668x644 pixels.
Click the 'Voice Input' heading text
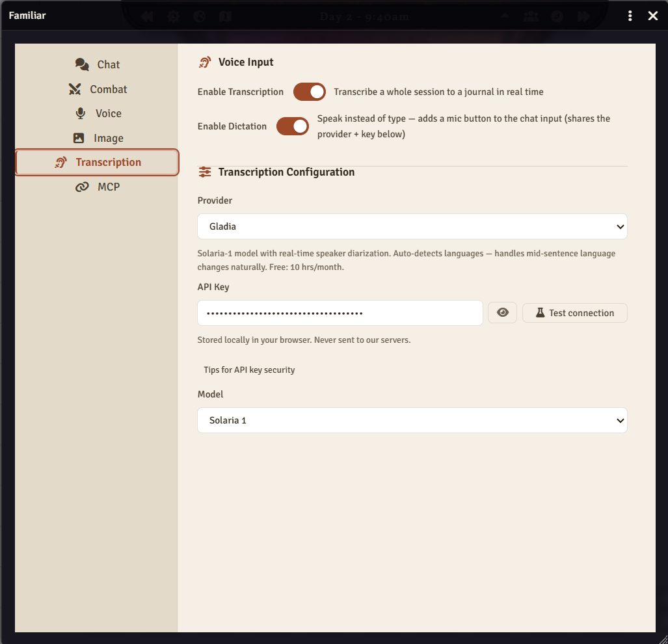click(x=246, y=62)
